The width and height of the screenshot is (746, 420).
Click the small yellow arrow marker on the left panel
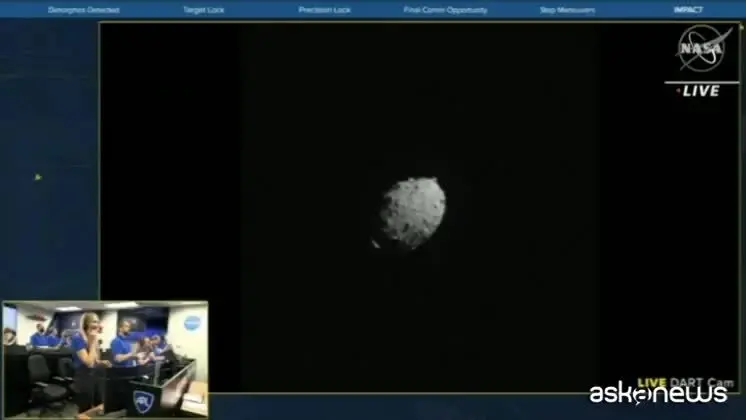pos(38,177)
